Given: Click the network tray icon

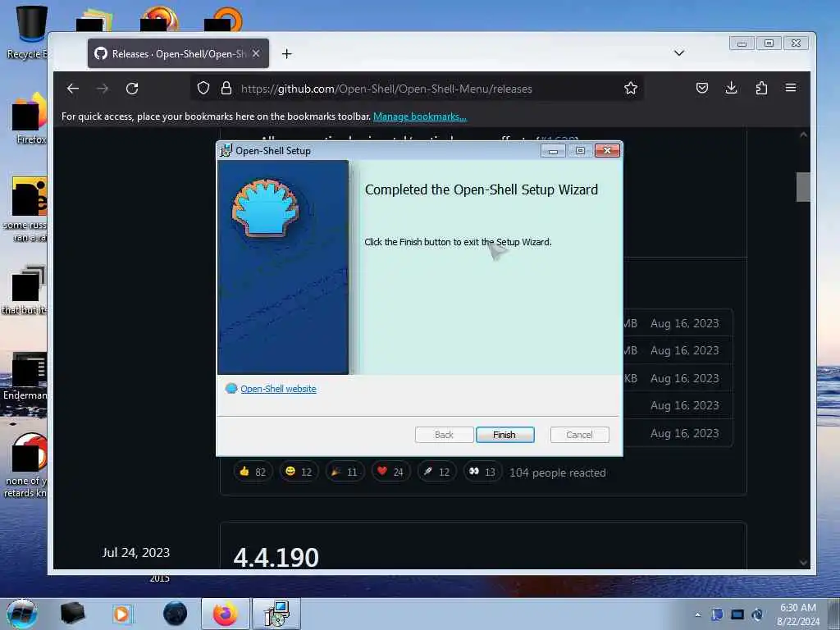Looking at the screenshot, I should coord(737,614).
